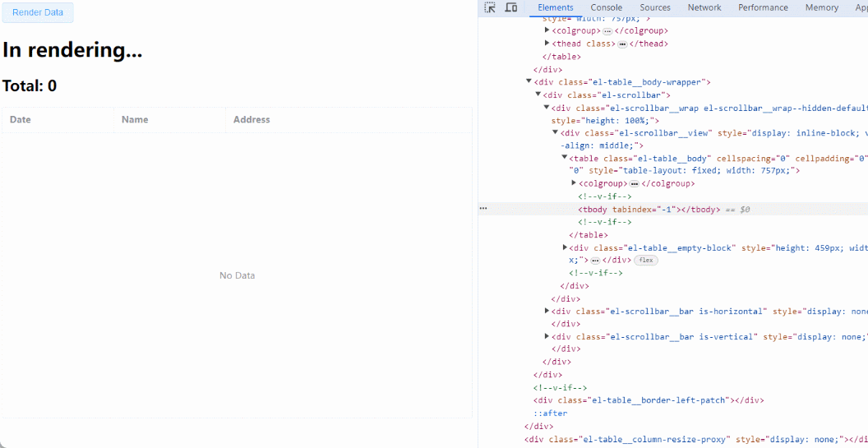The height and width of the screenshot is (448, 868).
Task: Collapse the el-table__body table node
Action: tap(564, 158)
